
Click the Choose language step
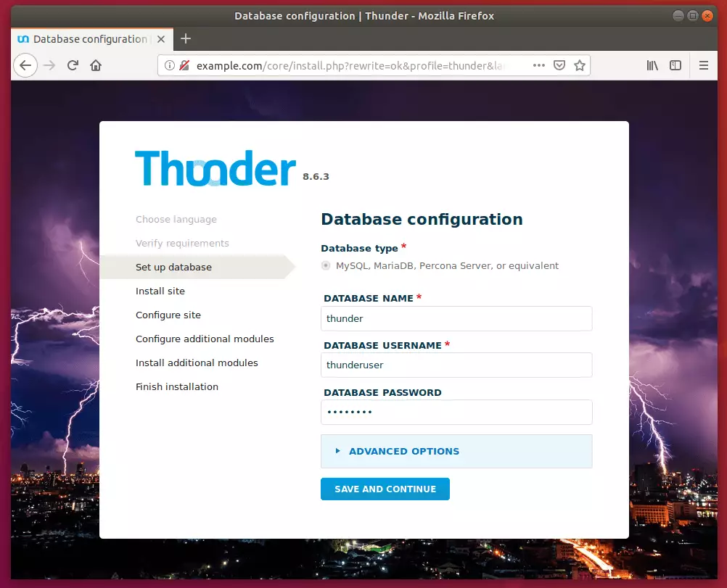coord(176,219)
